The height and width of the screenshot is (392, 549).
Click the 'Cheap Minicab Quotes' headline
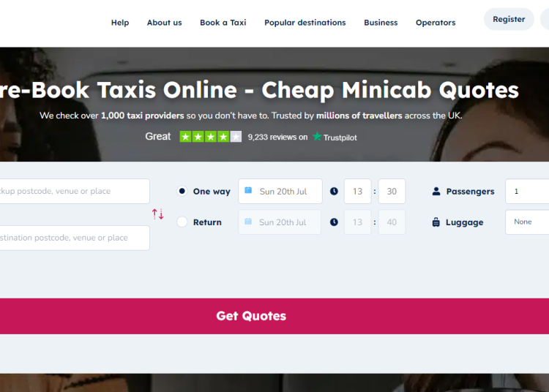390,90
